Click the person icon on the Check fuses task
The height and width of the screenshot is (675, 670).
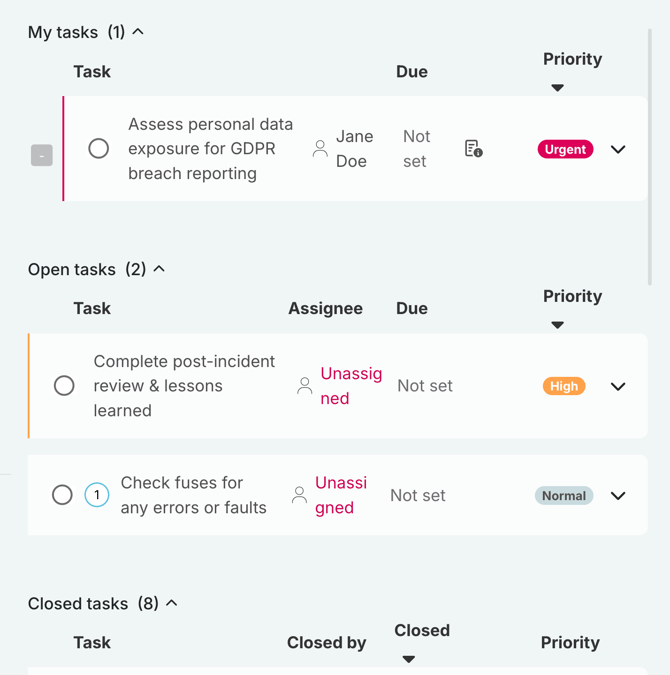298,495
